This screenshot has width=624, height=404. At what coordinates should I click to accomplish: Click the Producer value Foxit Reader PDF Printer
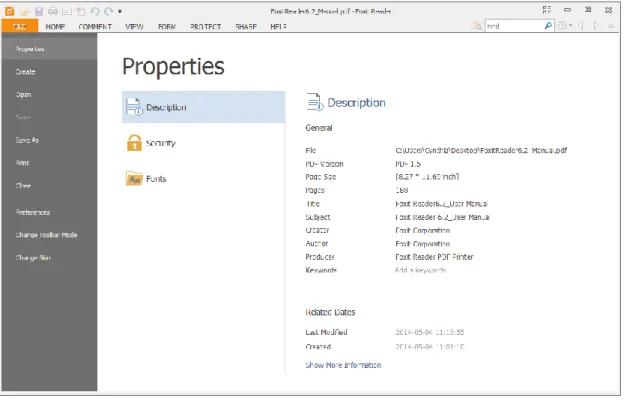435,257
